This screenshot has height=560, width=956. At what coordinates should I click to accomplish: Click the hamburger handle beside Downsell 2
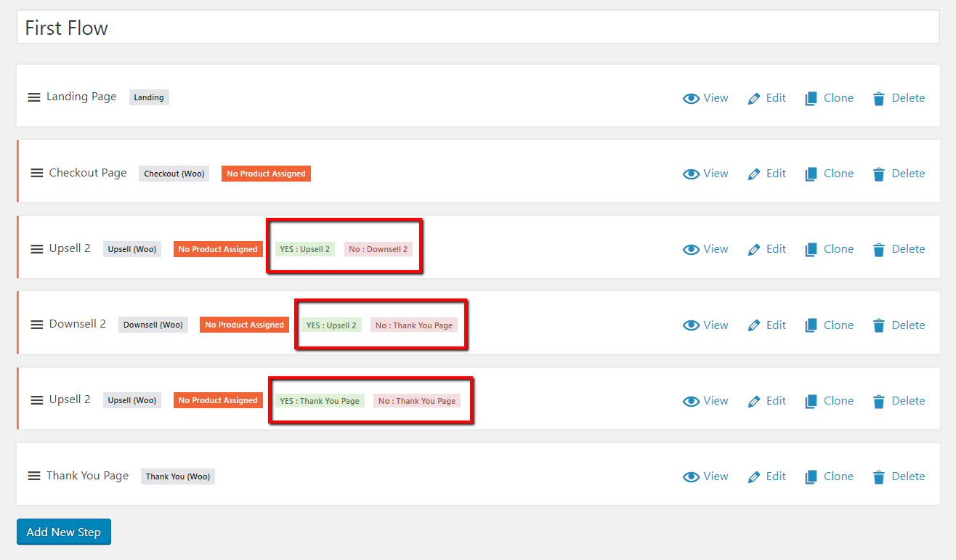point(37,325)
